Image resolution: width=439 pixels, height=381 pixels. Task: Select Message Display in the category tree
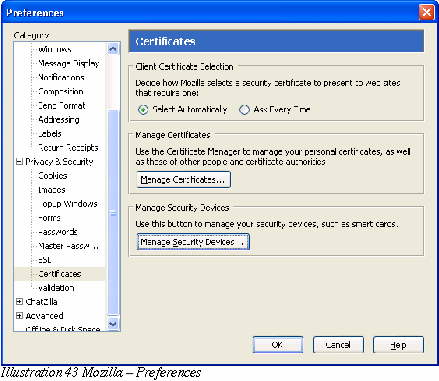pos(69,63)
